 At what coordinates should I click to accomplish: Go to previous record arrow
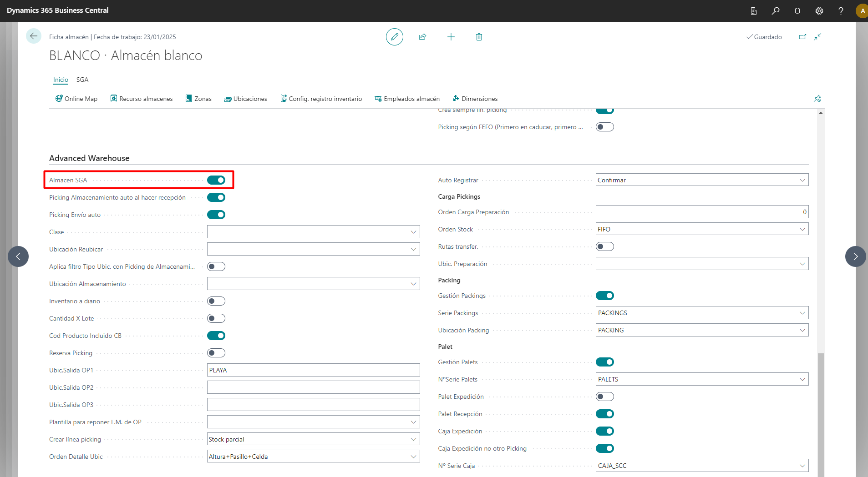tap(18, 256)
